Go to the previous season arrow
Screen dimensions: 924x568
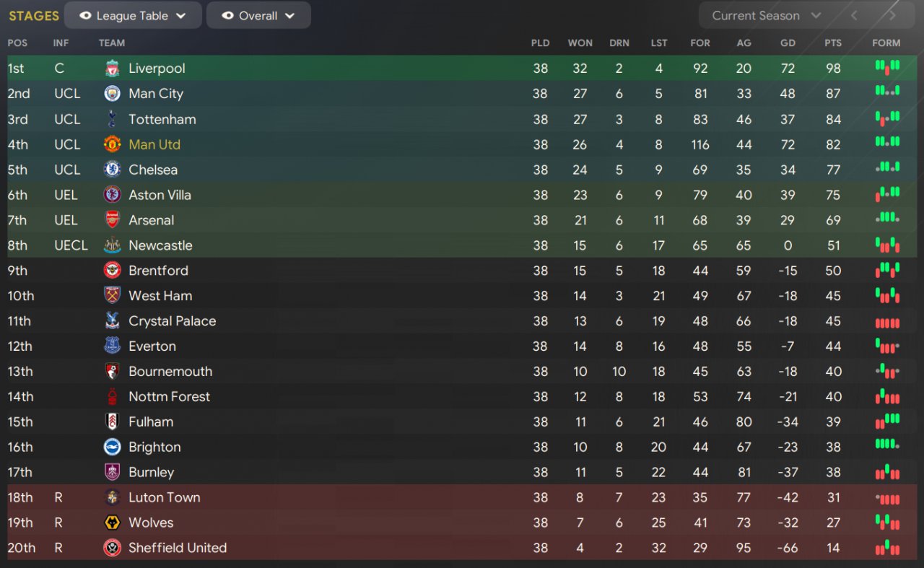click(855, 15)
